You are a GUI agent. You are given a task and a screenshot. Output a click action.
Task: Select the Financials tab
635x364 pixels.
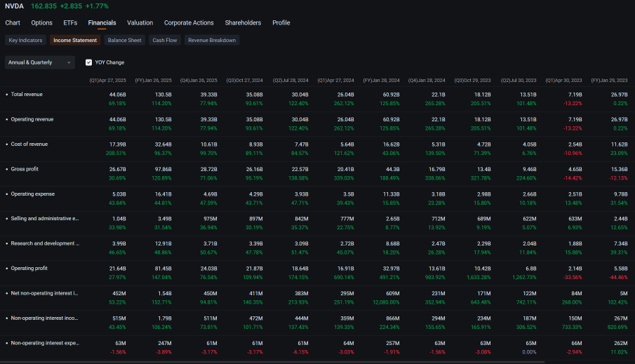[102, 22]
